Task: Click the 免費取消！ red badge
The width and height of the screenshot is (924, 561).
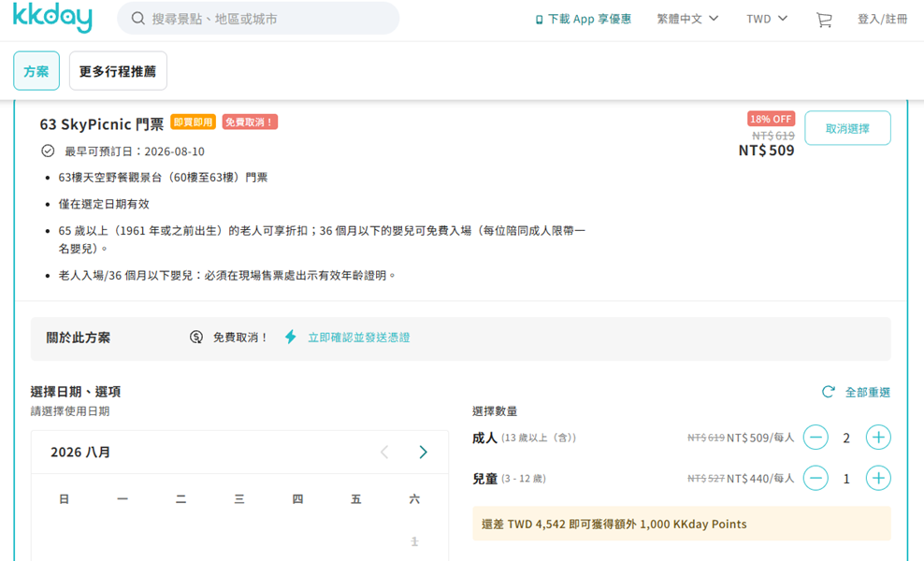Action: pyautogui.click(x=250, y=122)
